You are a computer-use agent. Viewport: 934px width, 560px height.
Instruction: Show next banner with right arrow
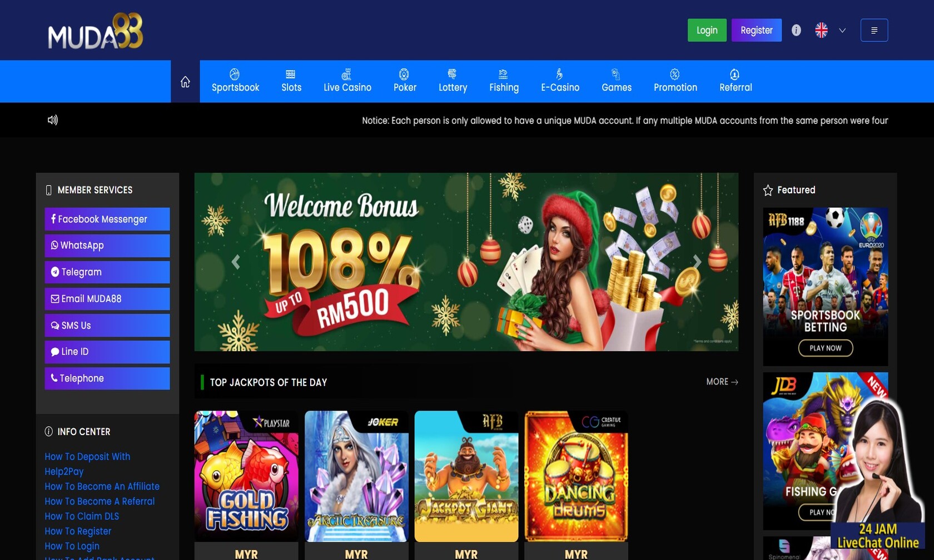pyautogui.click(x=697, y=262)
